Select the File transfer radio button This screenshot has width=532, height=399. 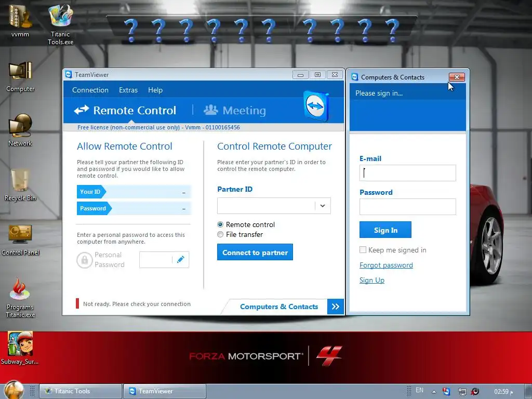pyautogui.click(x=220, y=234)
